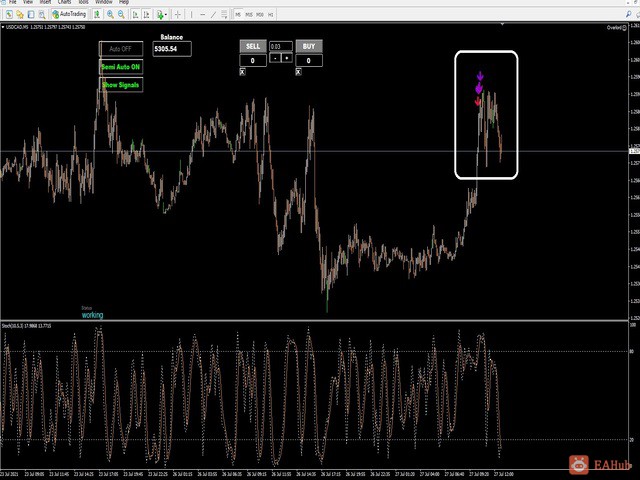Select the trendline tool
Viewport: 640px width, 480px height.
pos(213,15)
